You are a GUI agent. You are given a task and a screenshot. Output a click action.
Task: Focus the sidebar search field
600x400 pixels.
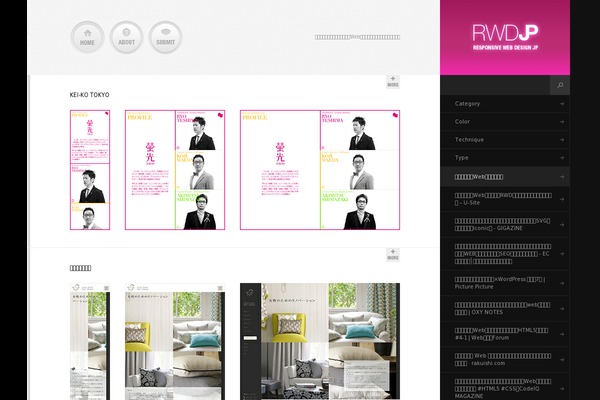[x=495, y=85]
